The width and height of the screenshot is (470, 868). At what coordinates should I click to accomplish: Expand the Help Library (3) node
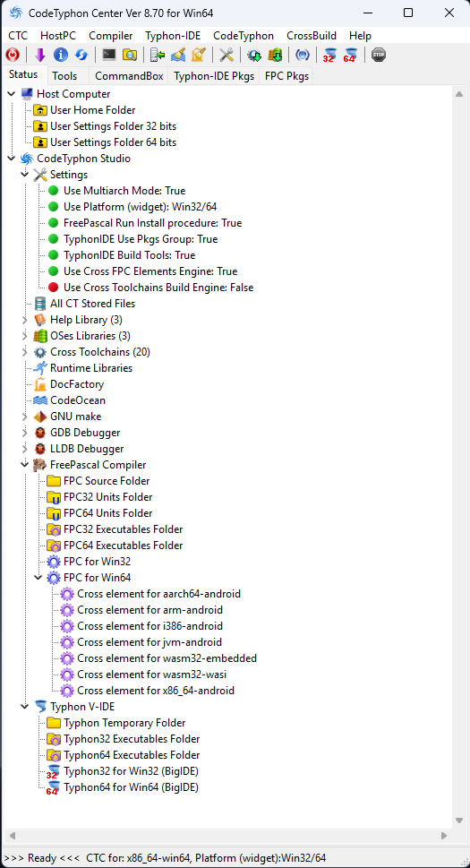[24, 320]
